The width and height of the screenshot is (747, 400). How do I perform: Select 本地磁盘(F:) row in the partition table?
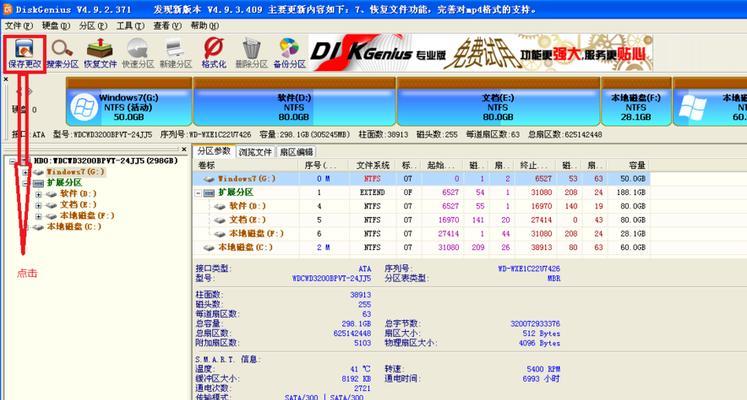pyautogui.click(x=422, y=234)
